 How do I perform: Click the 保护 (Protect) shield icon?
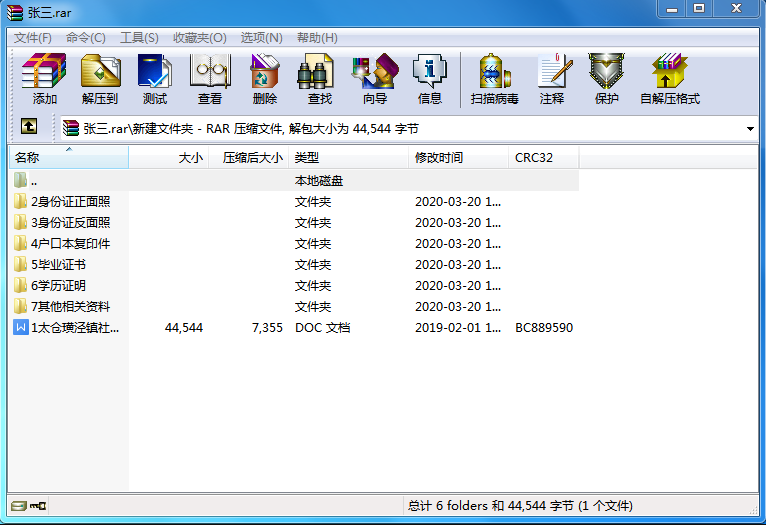pos(606,79)
